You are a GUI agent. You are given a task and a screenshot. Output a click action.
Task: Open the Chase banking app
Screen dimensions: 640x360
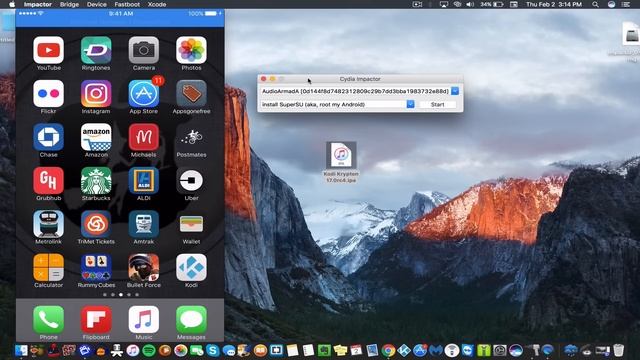(48, 137)
